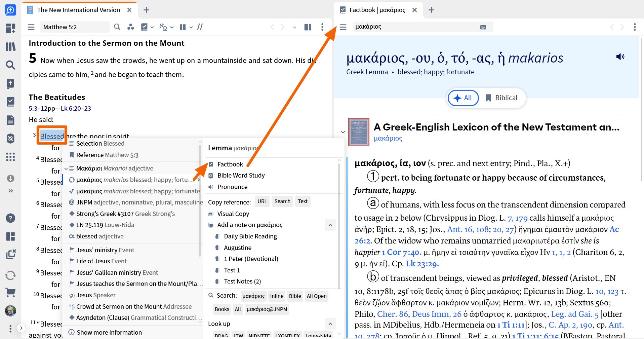The image size is (644, 339).
Task: Open the Factbook checkbox dropdown in the NIV toolbar
Action: tap(148, 27)
